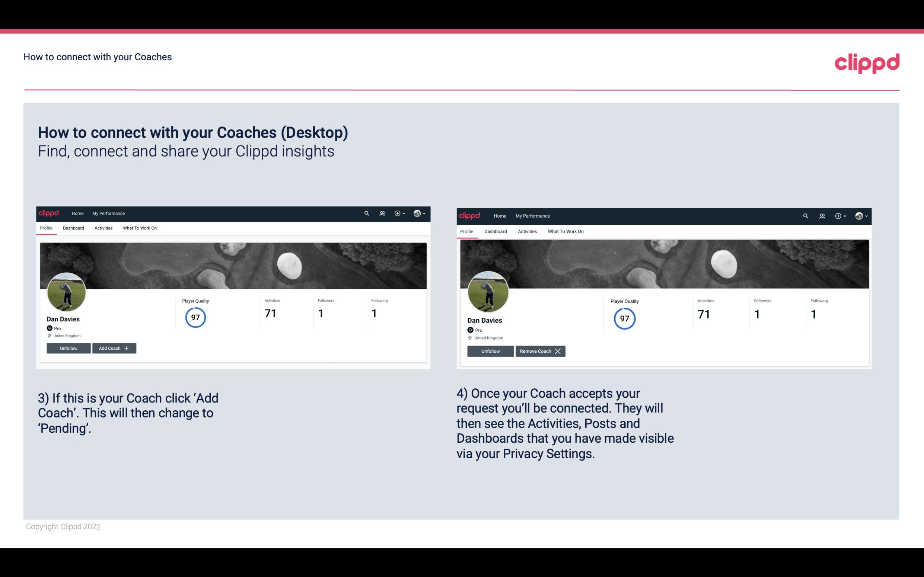
Task: Click 'Add Coach' button on left profile
Action: (113, 348)
